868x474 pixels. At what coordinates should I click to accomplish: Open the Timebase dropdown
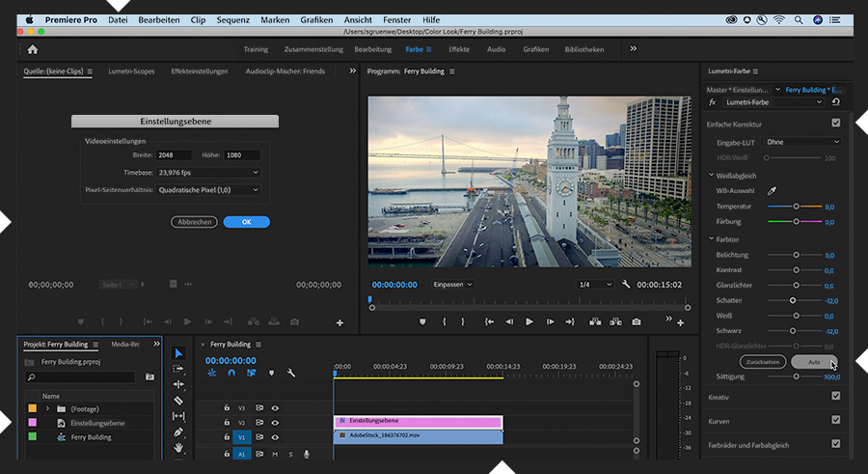208,173
